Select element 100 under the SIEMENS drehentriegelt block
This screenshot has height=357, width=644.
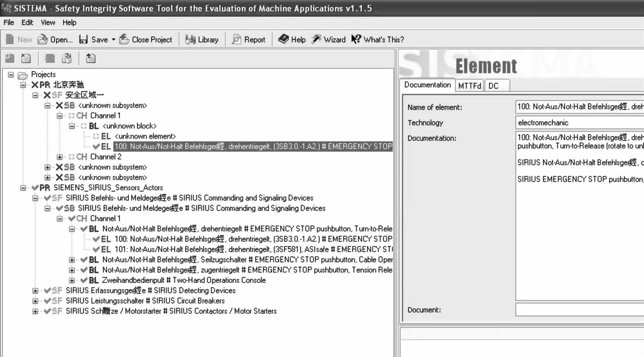[253, 239]
